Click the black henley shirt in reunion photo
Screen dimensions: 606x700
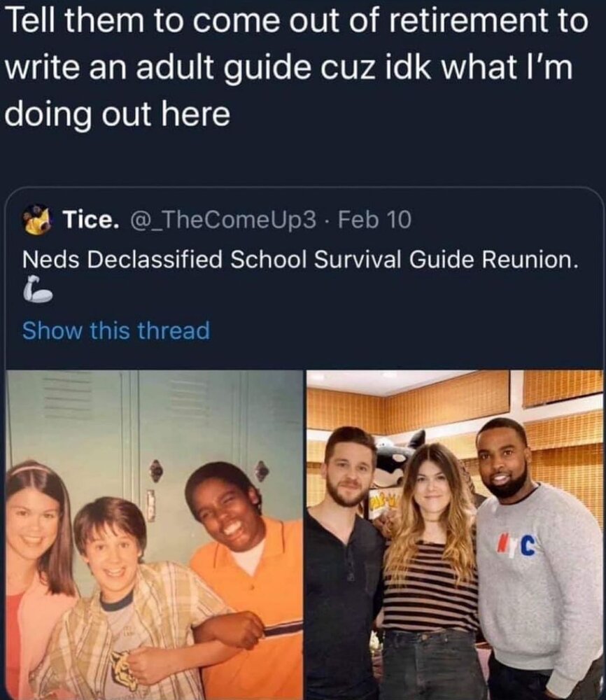[342, 603]
